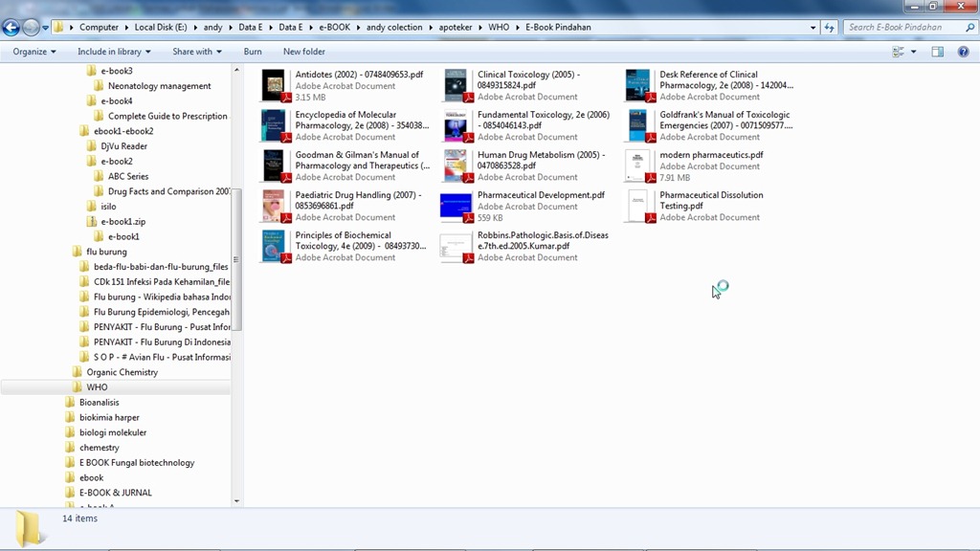
Task: Focus the Search E-Book Pindahan field
Action: tap(902, 28)
